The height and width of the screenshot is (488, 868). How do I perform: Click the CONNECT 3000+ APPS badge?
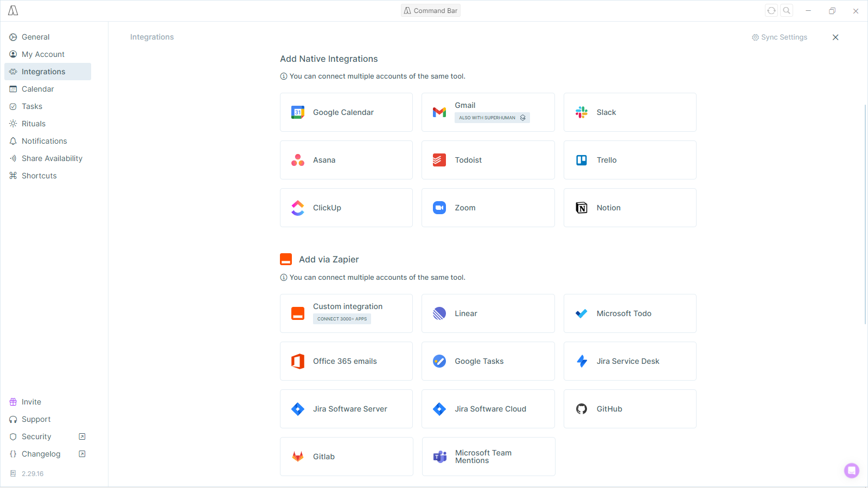pyautogui.click(x=342, y=319)
